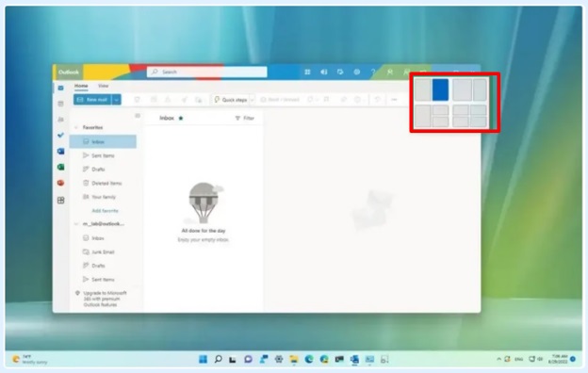The width and height of the screenshot is (588, 373).
Task: Click the chat feedback icon in the header
Action: [x=340, y=72]
